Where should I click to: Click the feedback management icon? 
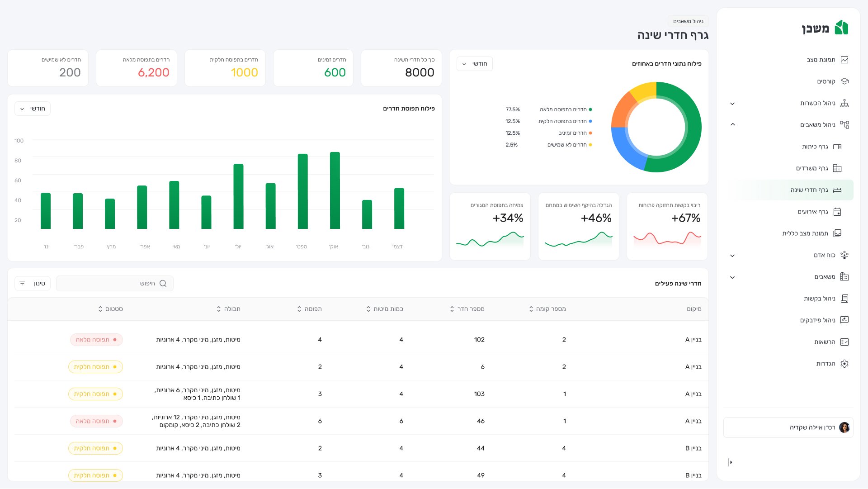[844, 320]
